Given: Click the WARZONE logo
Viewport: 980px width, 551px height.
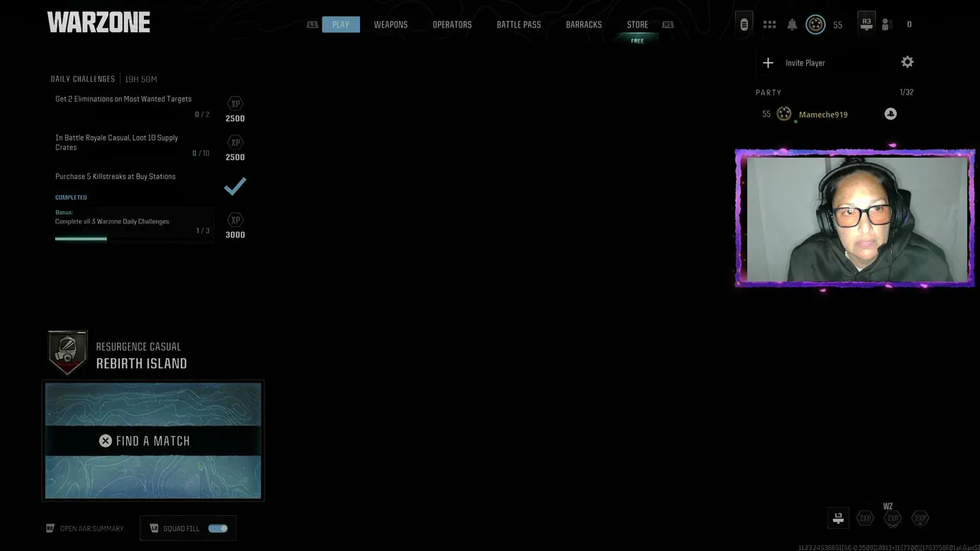Looking at the screenshot, I should click(99, 23).
